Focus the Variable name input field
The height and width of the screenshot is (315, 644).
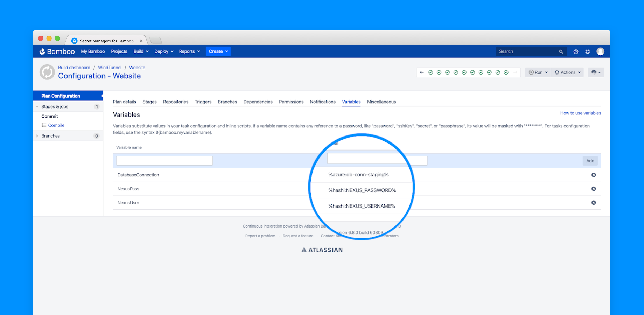coord(164,161)
